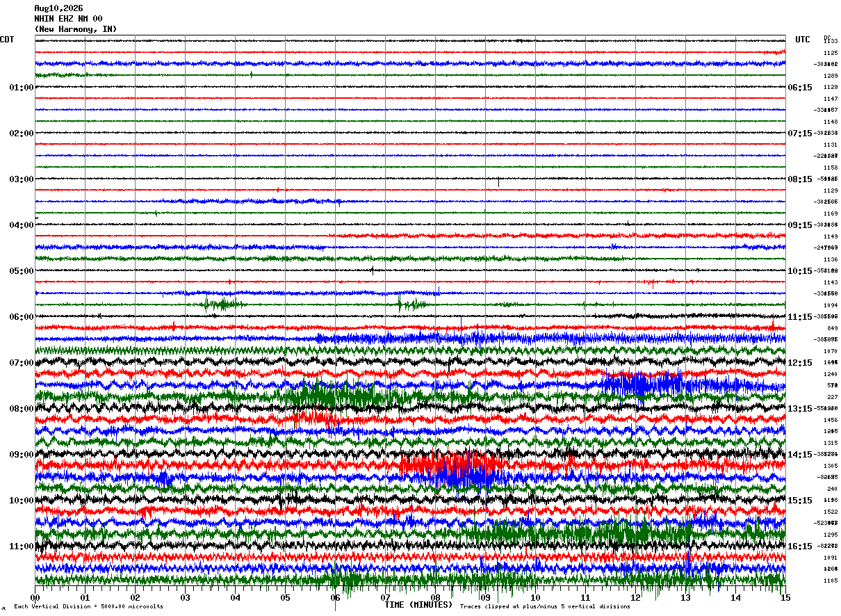The width and height of the screenshot is (841, 616).
Task: Click the DC offset value "1295"
Action: [831, 535]
